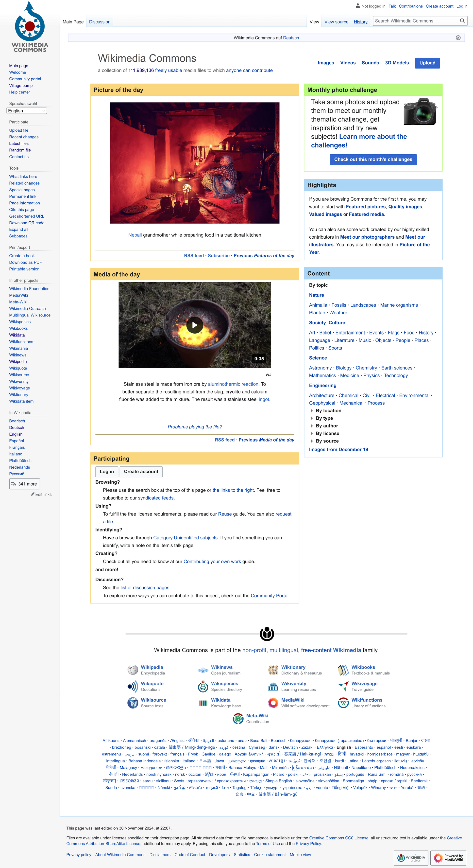Open the media file info icon below video
This screenshot has width=473, height=868.
coord(269,375)
